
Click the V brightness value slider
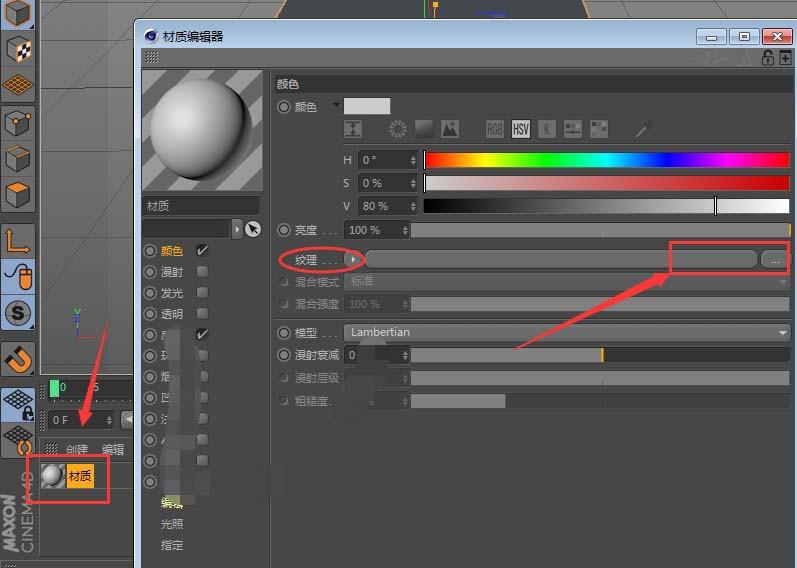tap(607, 206)
